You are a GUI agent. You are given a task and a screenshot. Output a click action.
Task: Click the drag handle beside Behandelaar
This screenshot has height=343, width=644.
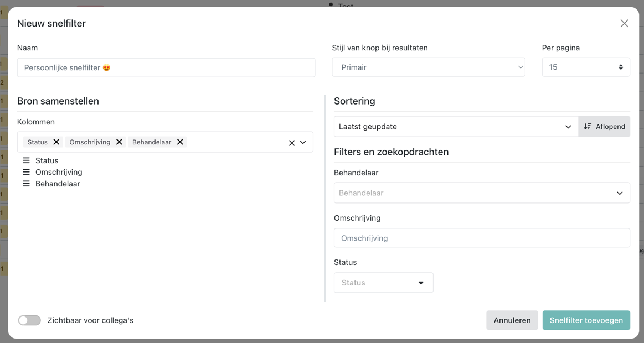(x=26, y=184)
